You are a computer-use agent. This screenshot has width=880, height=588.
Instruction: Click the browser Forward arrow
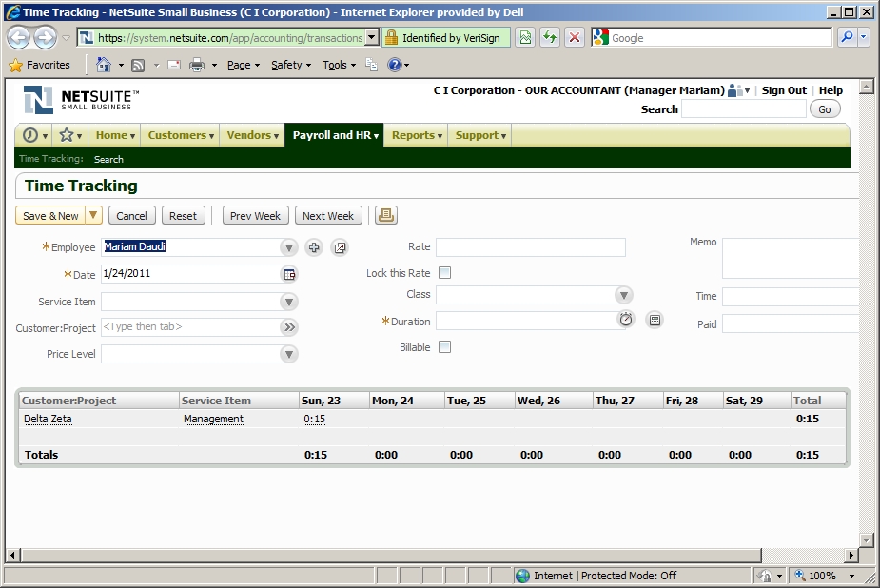coord(45,38)
